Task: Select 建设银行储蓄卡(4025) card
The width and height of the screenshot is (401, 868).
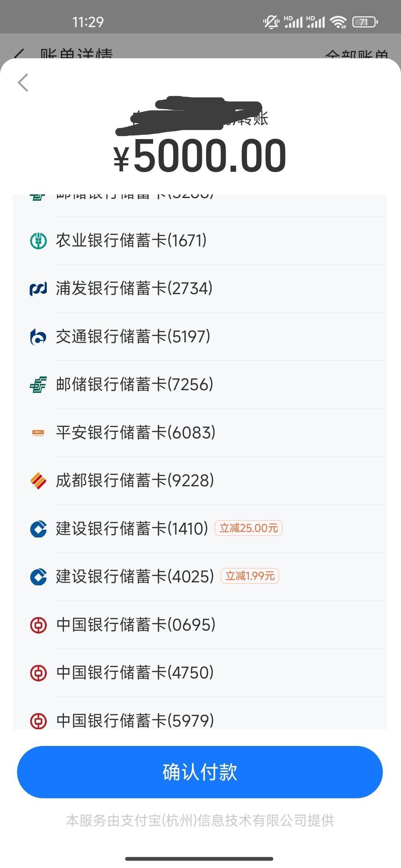Action: click(x=135, y=576)
